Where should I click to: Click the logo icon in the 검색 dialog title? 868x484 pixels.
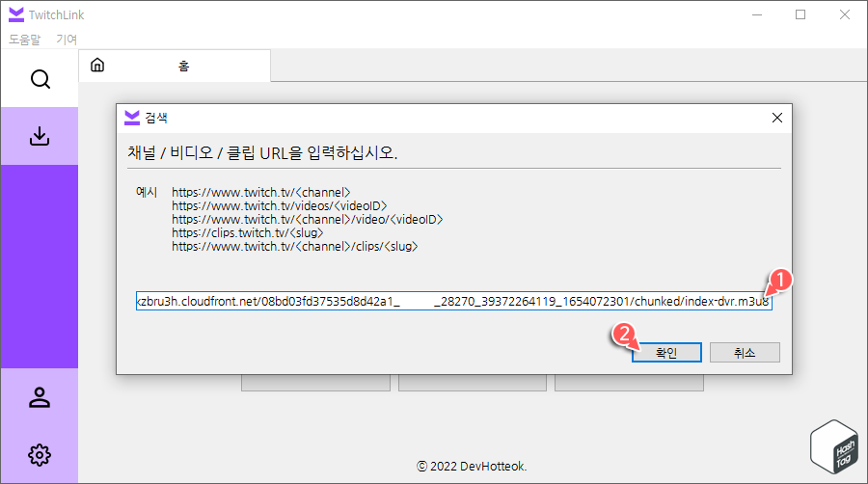pyautogui.click(x=132, y=118)
